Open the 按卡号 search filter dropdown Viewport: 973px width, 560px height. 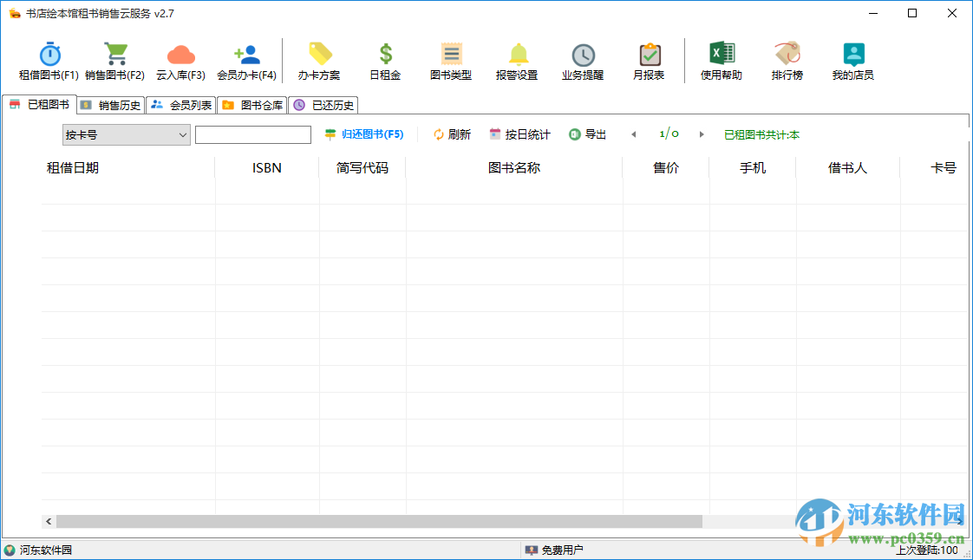[x=126, y=134]
